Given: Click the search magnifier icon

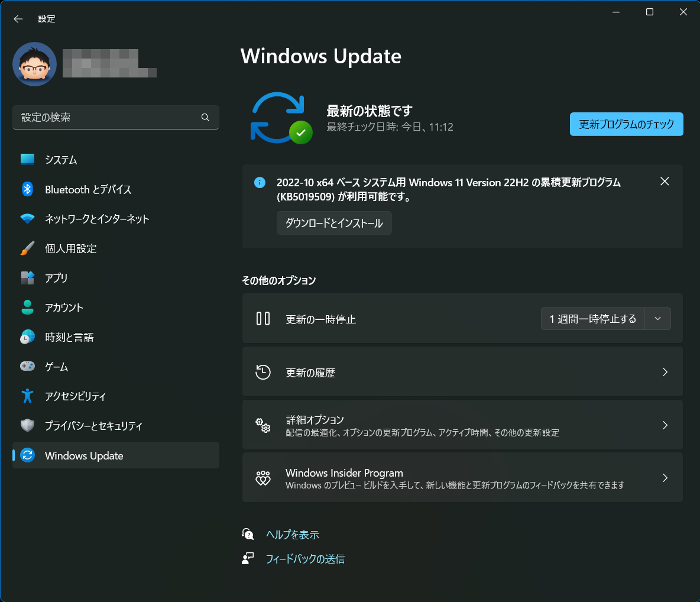Looking at the screenshot, I should pos(205,118).
